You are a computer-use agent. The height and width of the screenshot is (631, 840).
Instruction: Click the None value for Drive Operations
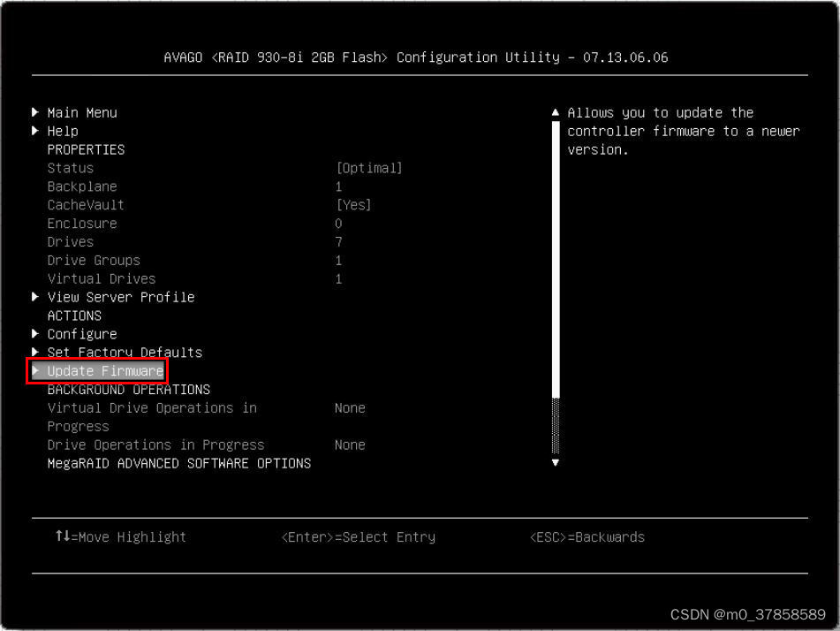pyautogui.click(x=350, y=445)
